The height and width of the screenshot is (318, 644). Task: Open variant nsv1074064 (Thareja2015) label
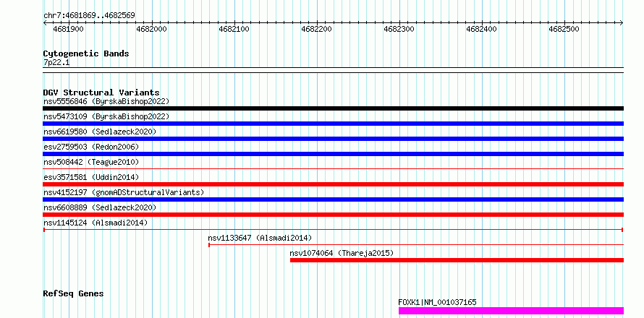point(342,253)
